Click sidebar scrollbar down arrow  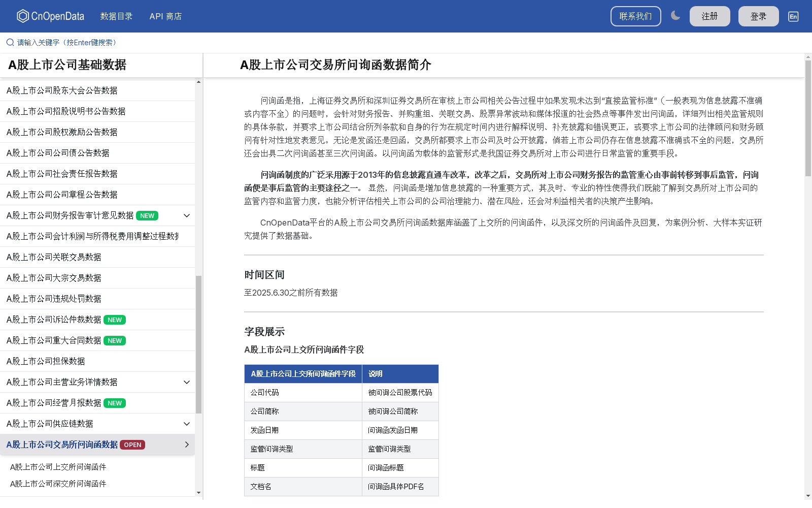click(x=198, y=492)
